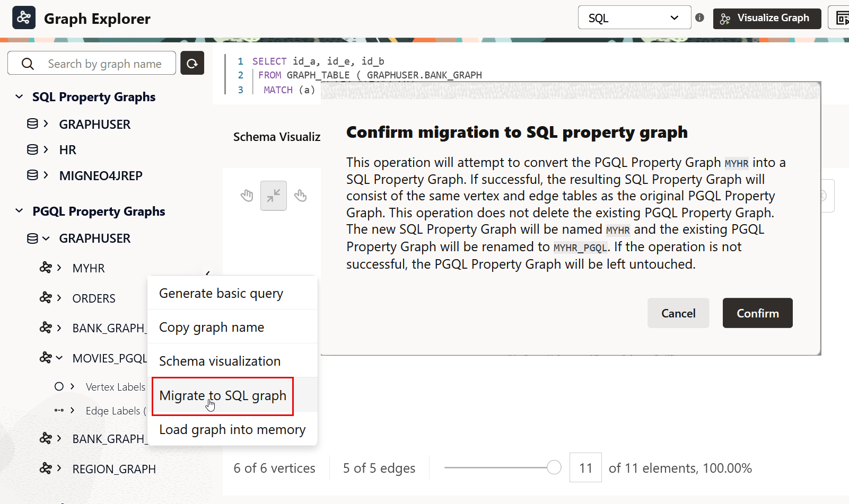
Task: Collapse the MOVIES_PGQL graph node
Action: point(59,358)
